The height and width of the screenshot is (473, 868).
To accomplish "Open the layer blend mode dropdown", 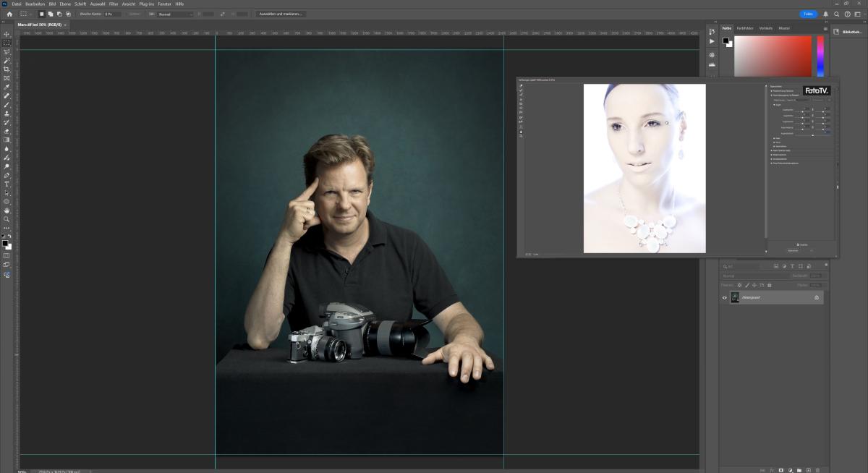I will pyautogui.click(x=752, y=276).
